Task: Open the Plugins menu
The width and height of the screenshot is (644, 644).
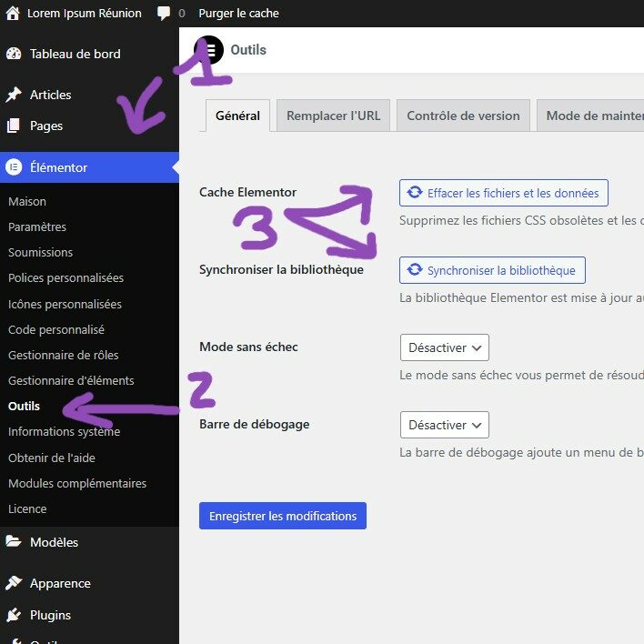Action: pyautogui.click(x=51, y=615)
